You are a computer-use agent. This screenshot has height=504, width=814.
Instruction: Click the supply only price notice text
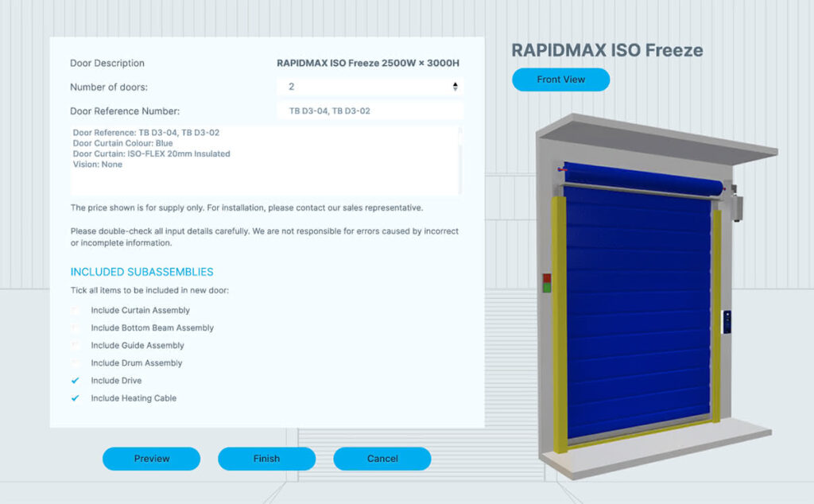coord(246,207)
